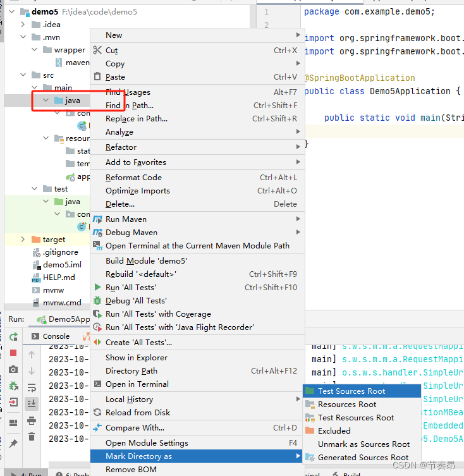Collapse main's java folder arrow

tap(46, 100)
